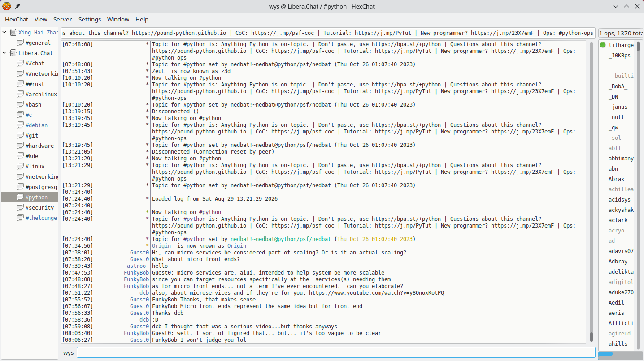Click the #bash channel icon
This screenshot has height=361, width=644.
pyautogui.click(x=20, y=104)
